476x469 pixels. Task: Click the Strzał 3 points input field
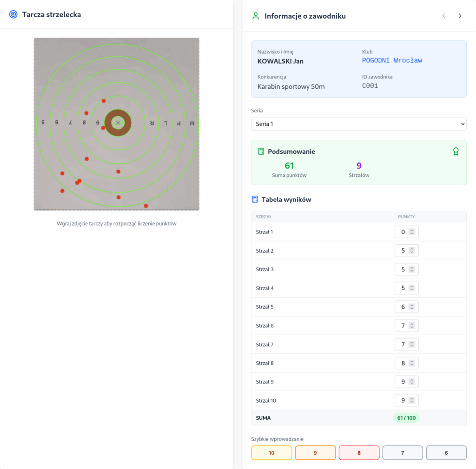[403, 269]
